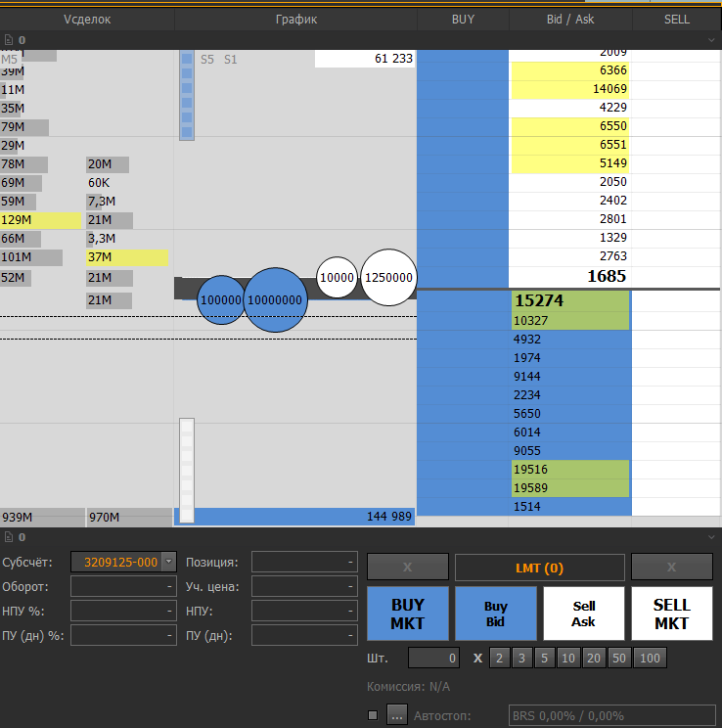Image resolution: width=722 pixels, height=728 pixels.
Task: Open the Субсчёт account dropdown
Action: pos(168,562)
